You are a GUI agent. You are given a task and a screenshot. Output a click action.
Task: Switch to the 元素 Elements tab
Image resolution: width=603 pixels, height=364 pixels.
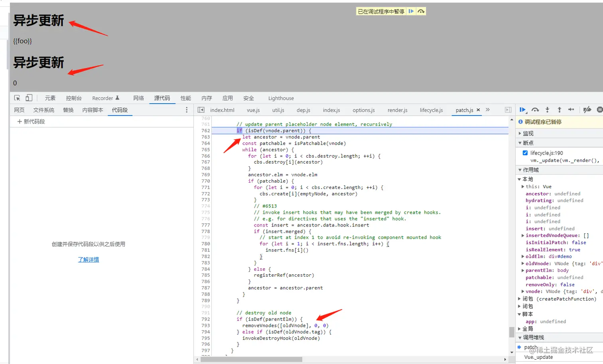50,98
